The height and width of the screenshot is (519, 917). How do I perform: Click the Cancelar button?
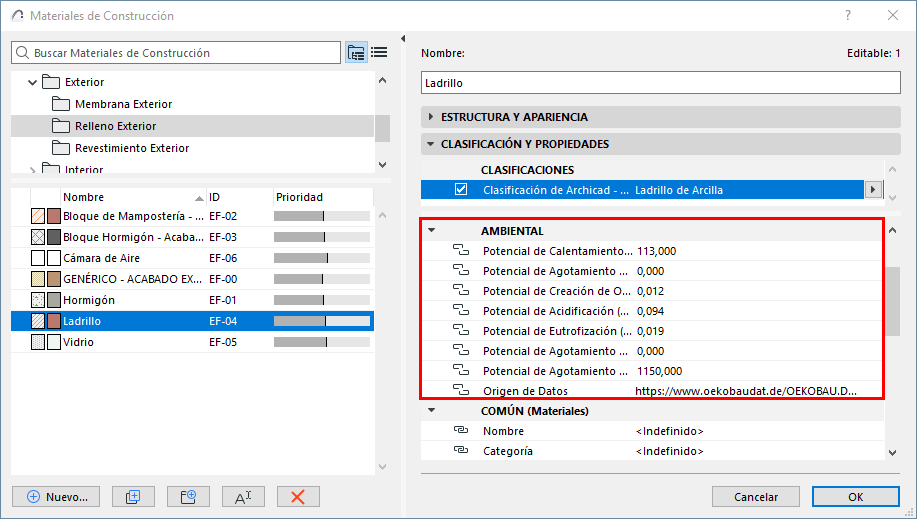[756, 497]
